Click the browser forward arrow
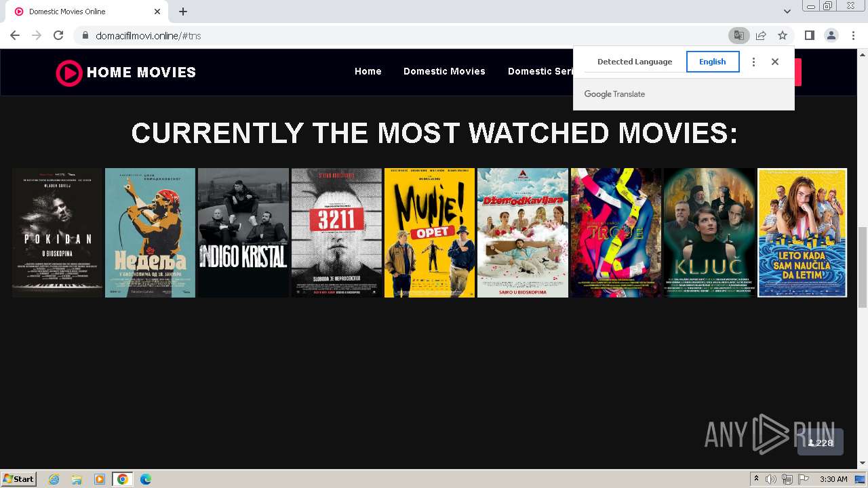 point(37,35)
